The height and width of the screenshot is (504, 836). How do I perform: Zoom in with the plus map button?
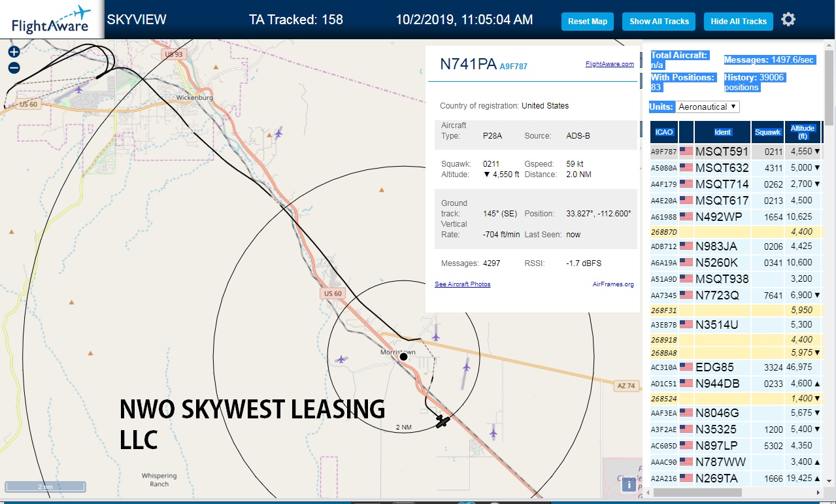pyautogui.click(x=14, y=52)
